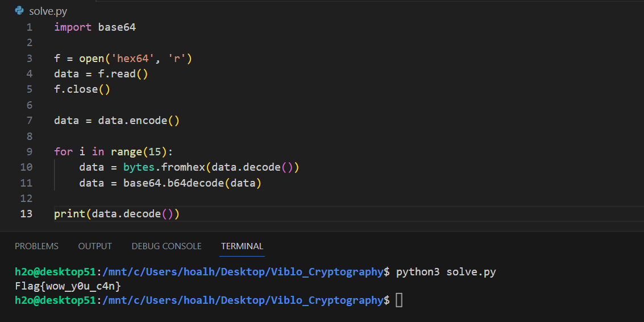Click line number 1 in the gutter
Image resolution: width=644 pixels, height=322 pixels.
coord(29,27)
